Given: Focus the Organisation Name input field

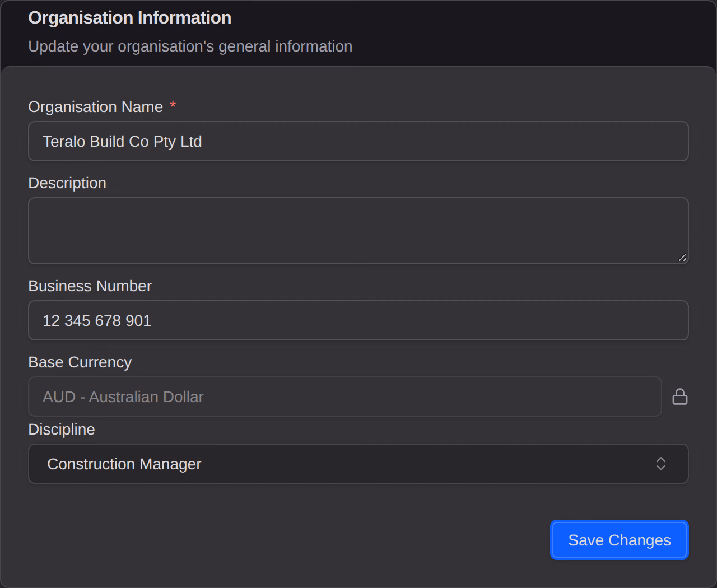Looking at the screenshot, I should (x=358, y=141).
